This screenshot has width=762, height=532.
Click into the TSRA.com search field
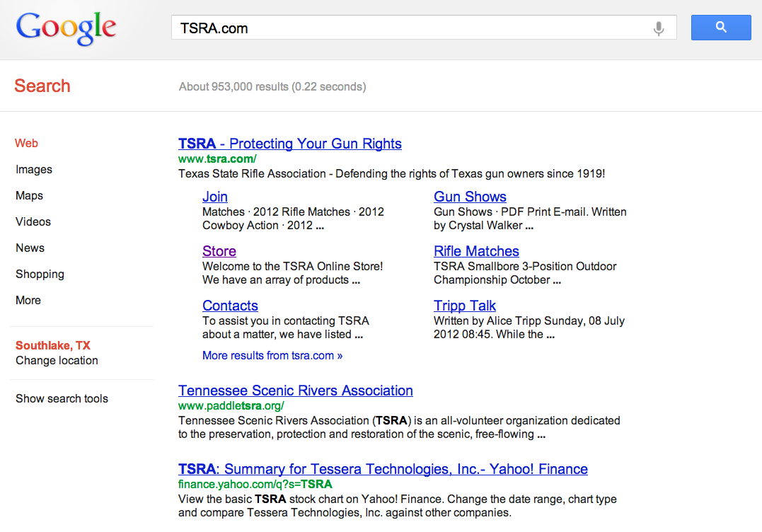click(410, 28)
